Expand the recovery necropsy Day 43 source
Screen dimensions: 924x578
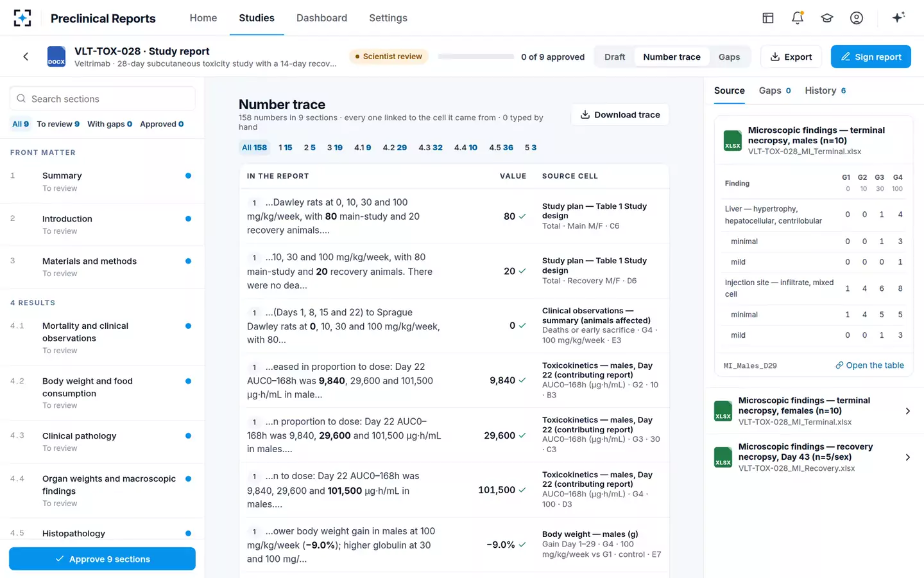click(x=907, y=457)
